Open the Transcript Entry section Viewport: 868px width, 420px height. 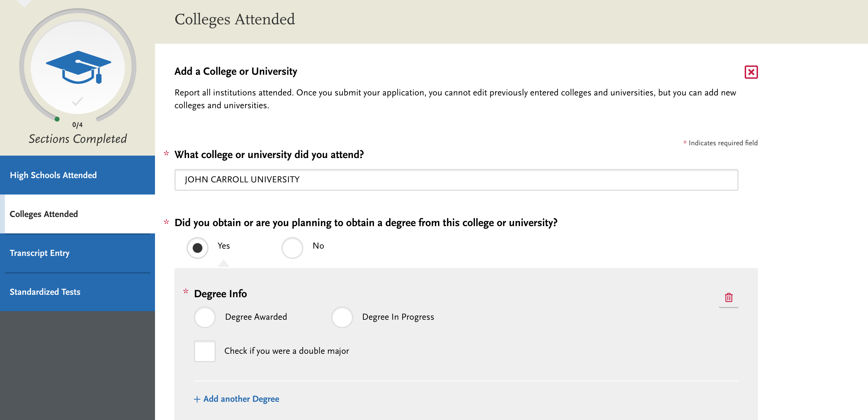coord(40,253)
